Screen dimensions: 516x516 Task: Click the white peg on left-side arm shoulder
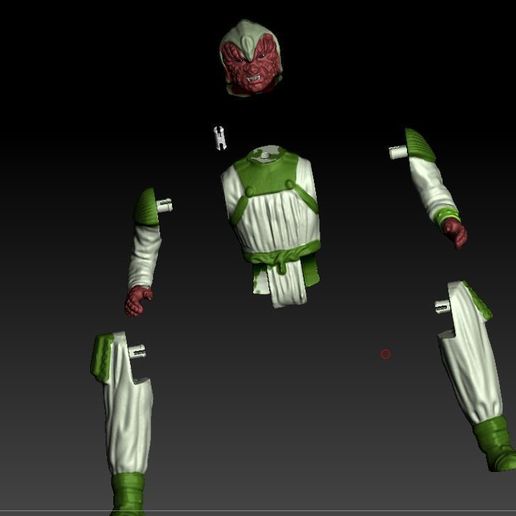164,205
